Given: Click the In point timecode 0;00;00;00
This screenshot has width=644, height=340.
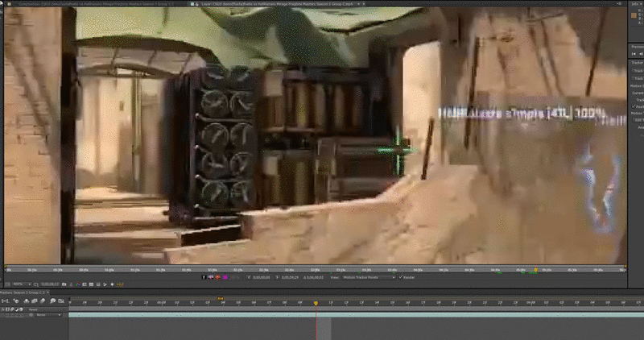Looking at the screenshot, I should [x=261, y=277].
